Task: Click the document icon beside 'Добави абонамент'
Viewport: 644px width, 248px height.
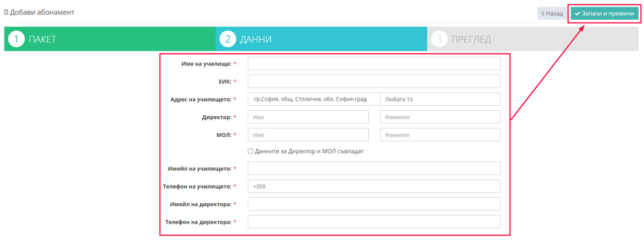Action: click(x=6, y=12)
